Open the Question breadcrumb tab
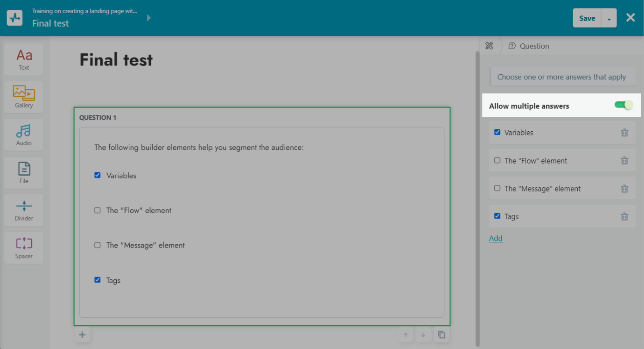 tap(529, 46)
